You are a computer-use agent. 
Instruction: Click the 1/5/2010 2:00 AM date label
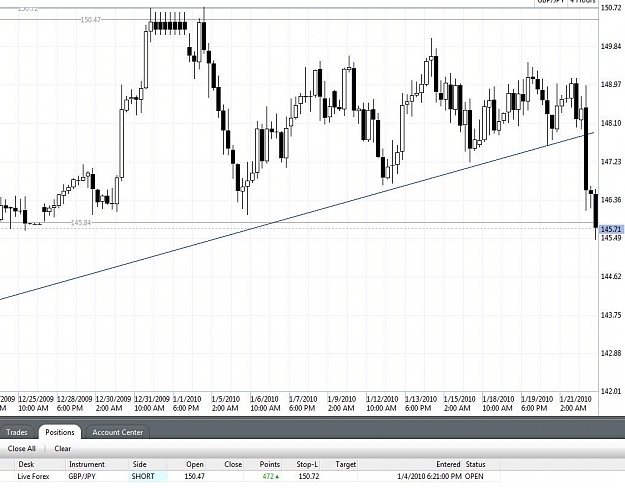tap(225, 403)
